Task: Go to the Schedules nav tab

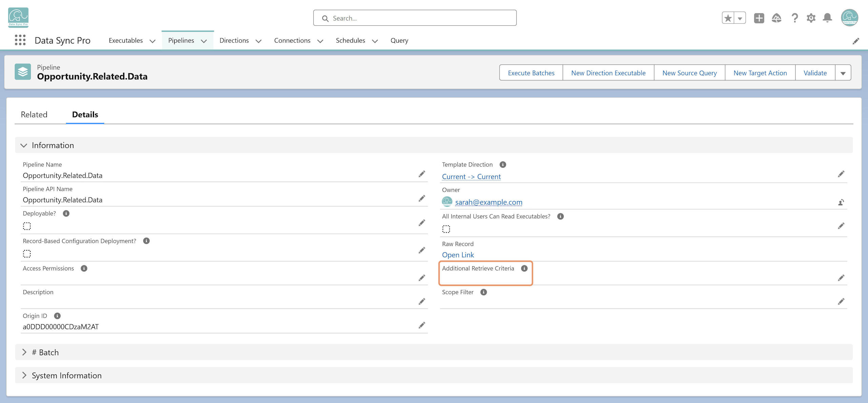Action: pos(350,40)
